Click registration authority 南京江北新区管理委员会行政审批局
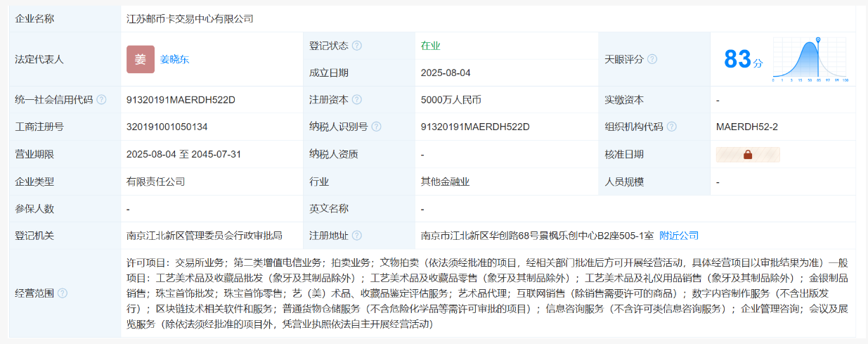 (x=205, y=236)
